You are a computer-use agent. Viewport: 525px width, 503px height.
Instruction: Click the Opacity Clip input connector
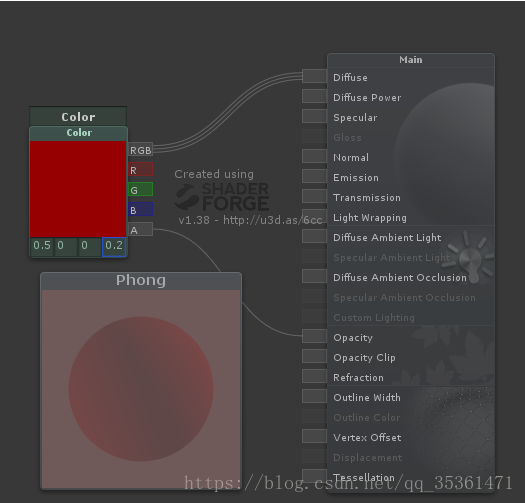point(314,356)
